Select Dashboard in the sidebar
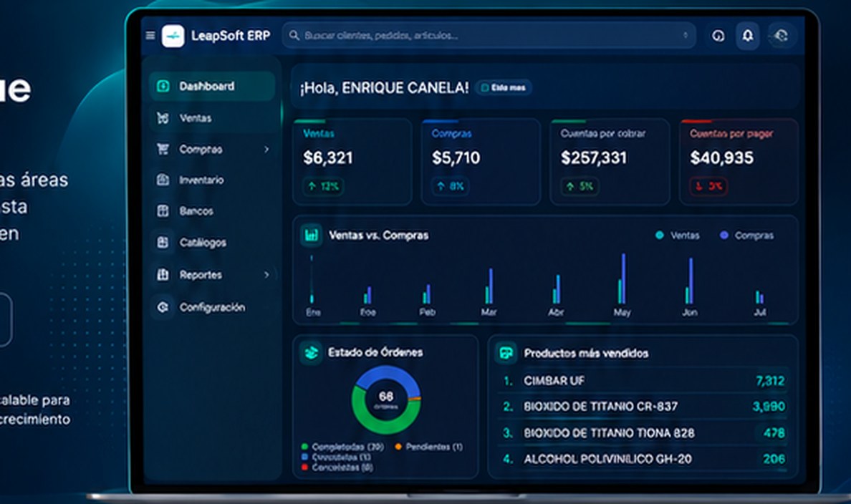Viewport: 851px width, 504px height. pyautogui.click(x=212, y=86)
